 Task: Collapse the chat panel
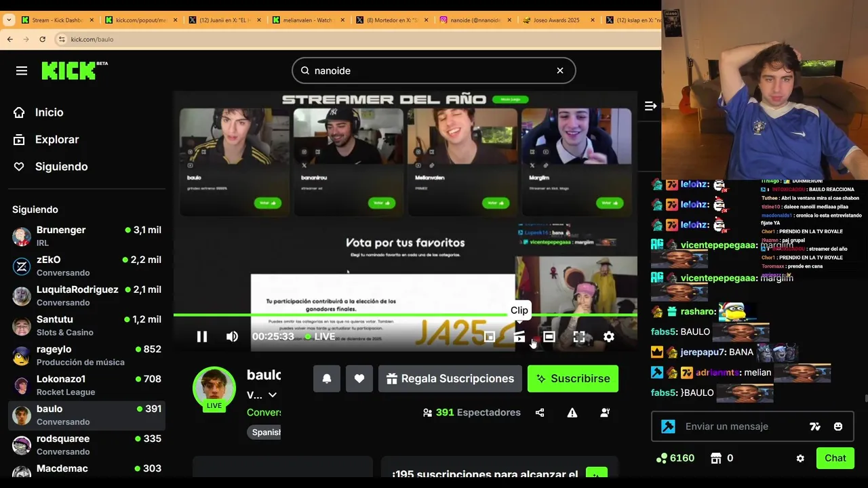(650, 106)
